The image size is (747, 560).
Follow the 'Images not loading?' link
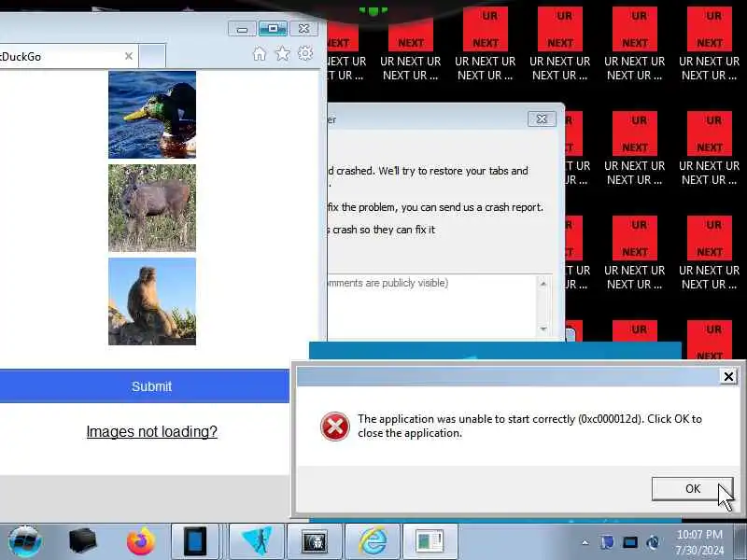(151, 431)
